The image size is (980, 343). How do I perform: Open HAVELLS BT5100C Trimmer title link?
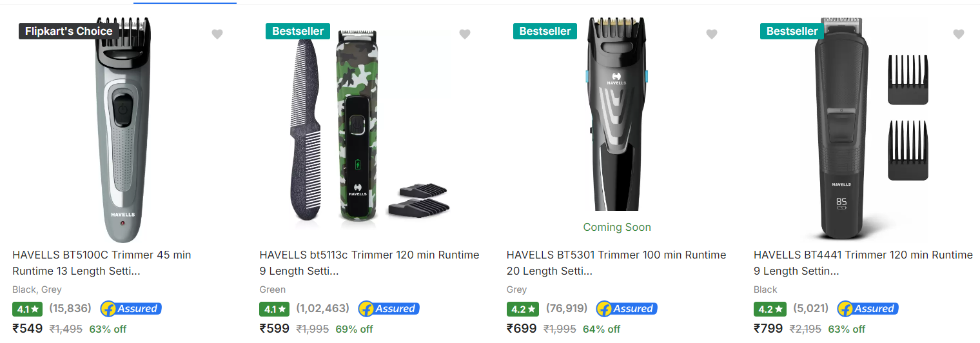(x=102, y=263)
